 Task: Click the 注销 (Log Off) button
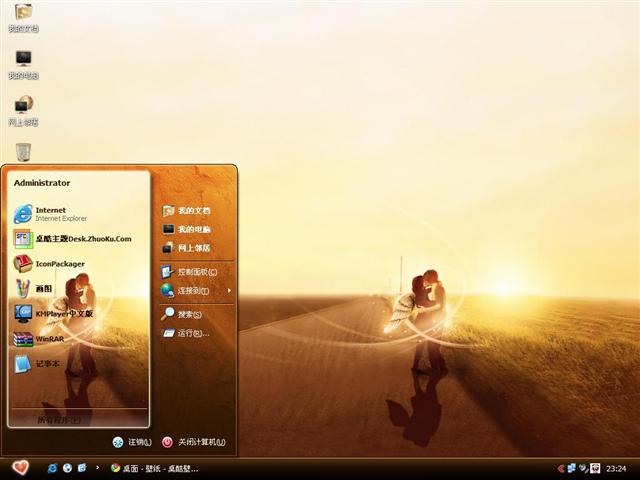(132, 442)
